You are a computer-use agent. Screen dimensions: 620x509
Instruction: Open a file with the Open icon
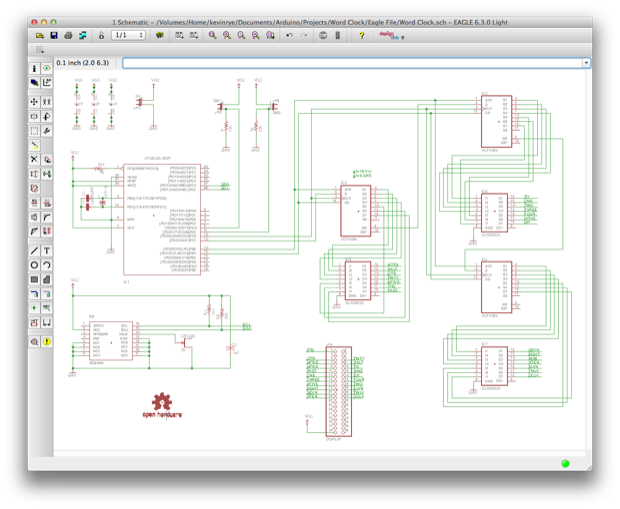tap(40, 36)
